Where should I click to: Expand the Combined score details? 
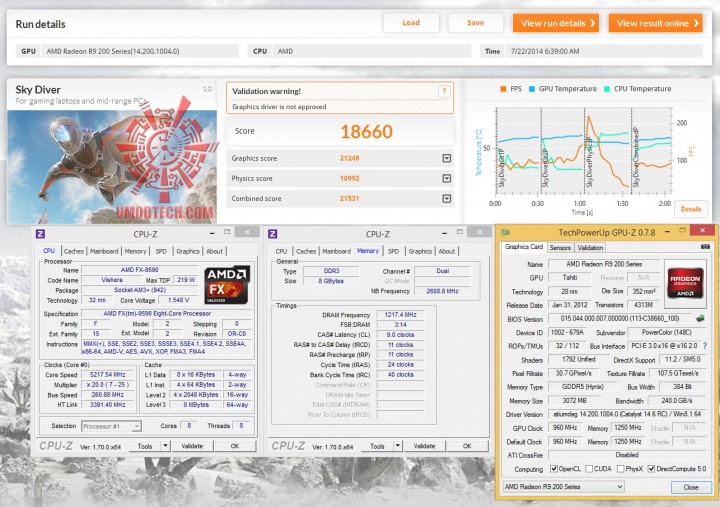[x=446, y=198]
